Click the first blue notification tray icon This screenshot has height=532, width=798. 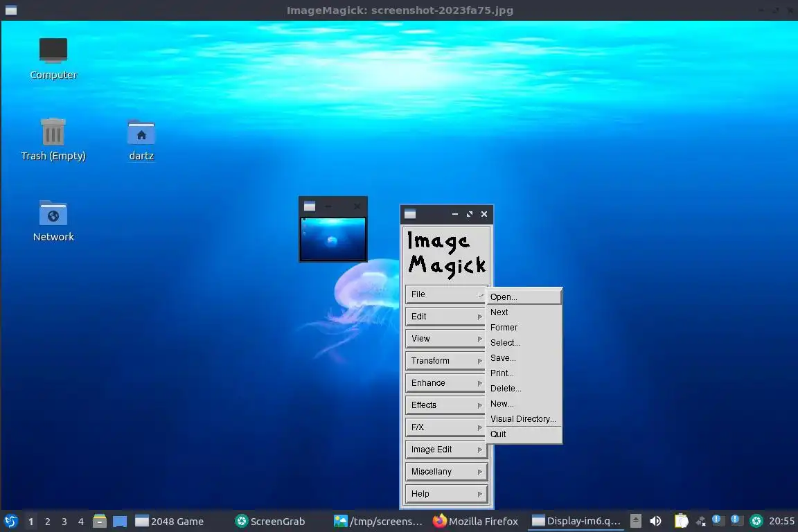[718, 520]
